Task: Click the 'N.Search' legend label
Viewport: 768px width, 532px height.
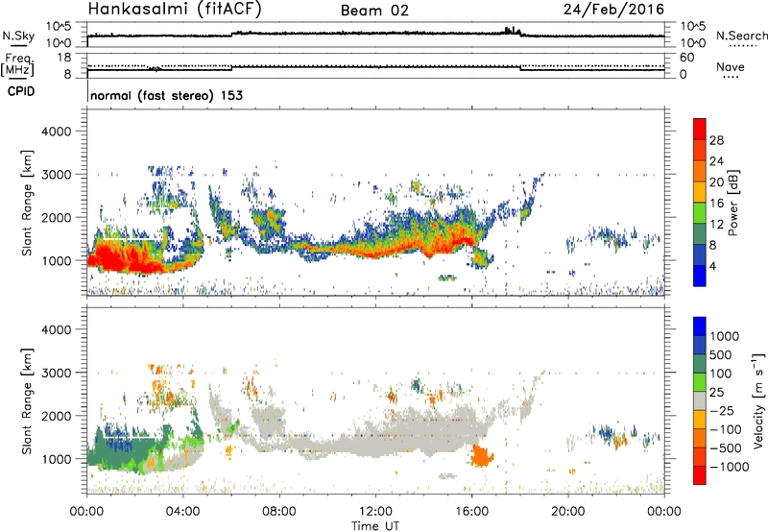Action: pyautogui.click(x=741, y=36)
